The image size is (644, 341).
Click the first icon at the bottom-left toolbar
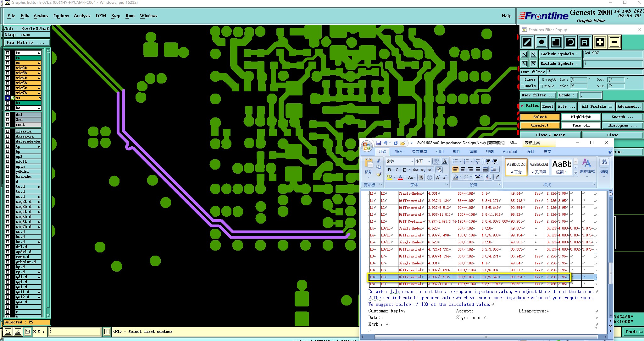coord(8,332)
